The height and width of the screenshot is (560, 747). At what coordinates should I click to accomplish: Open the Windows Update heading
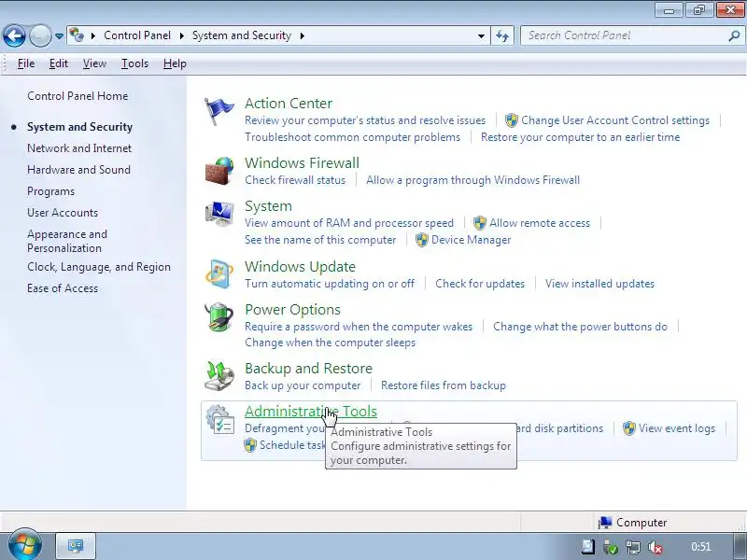click(300, 267)
